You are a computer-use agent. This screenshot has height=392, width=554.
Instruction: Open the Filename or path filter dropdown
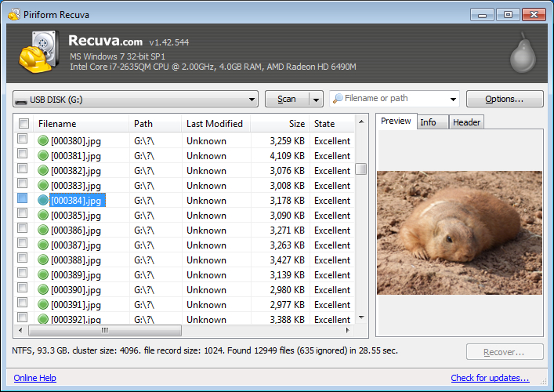tap(454, 100)
